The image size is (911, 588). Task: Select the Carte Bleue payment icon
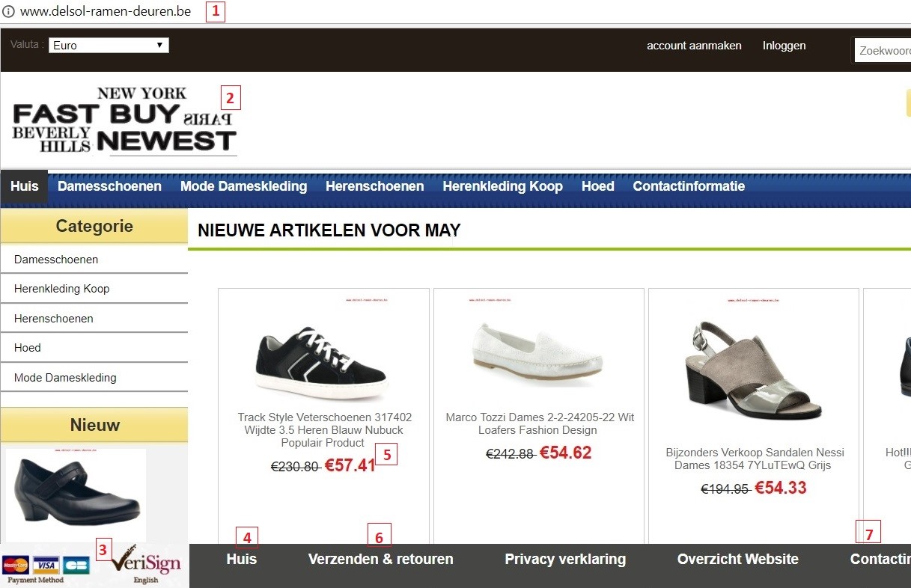pos(75,564)
